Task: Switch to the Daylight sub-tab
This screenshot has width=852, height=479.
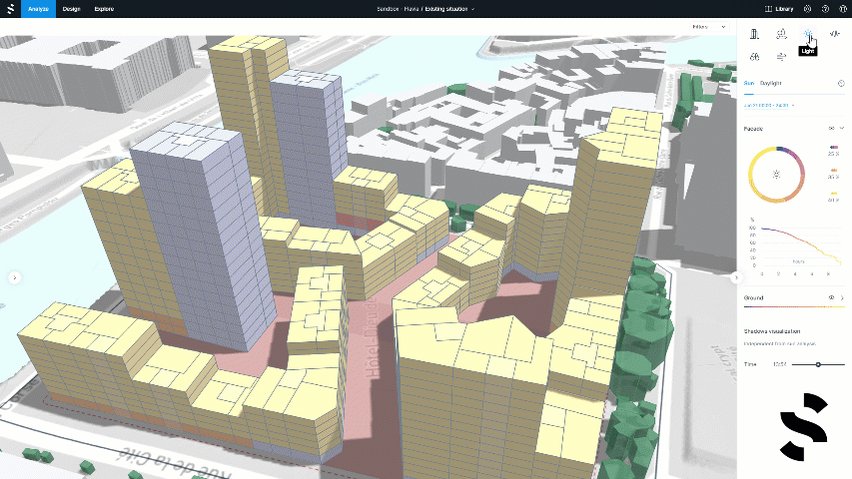Action: [770, 83]
